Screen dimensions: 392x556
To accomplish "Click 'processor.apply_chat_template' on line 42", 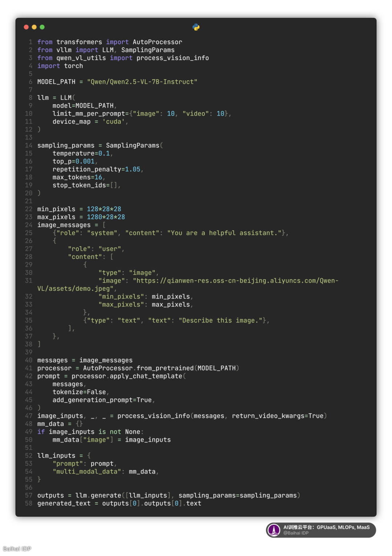I will (x=127, y=376).
